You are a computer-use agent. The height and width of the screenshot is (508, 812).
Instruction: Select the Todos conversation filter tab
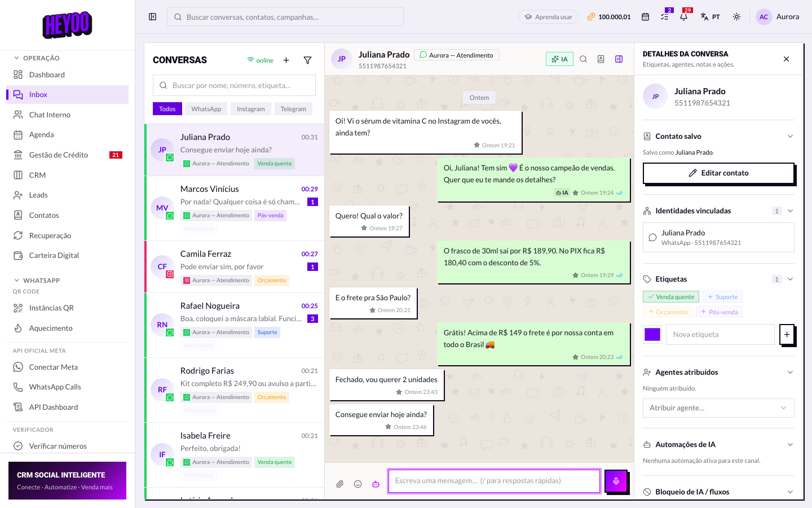pyautogui.click(x=167, y=109)
